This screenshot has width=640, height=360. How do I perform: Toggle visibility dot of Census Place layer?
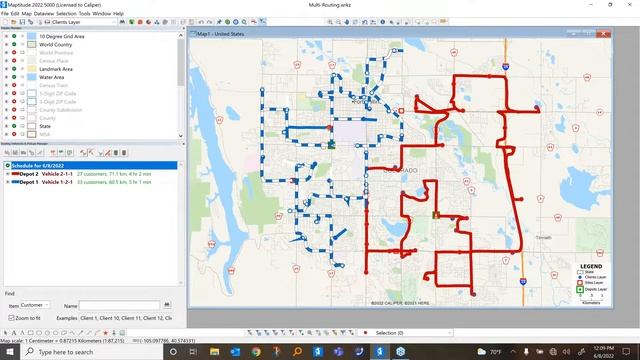click(x=14, y=61)
